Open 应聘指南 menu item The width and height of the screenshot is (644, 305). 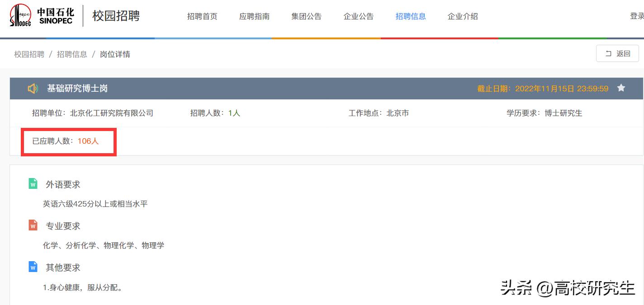point(254,16)
